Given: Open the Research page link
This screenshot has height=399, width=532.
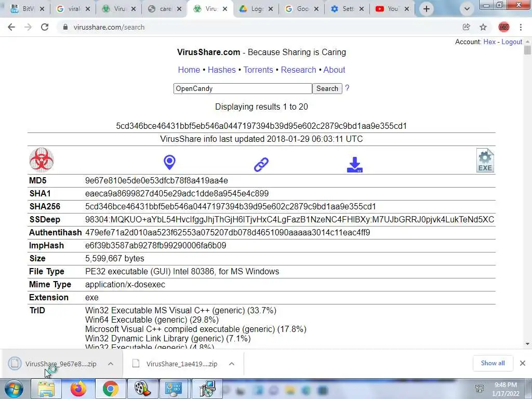Looking at the screenshot, I should (299, 70).
